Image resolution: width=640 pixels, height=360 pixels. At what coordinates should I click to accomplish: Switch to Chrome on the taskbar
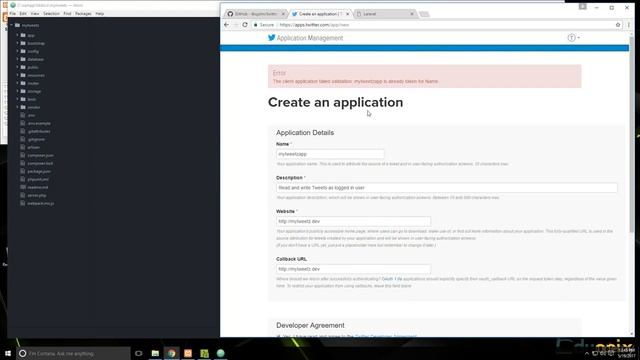pos(171,353)
